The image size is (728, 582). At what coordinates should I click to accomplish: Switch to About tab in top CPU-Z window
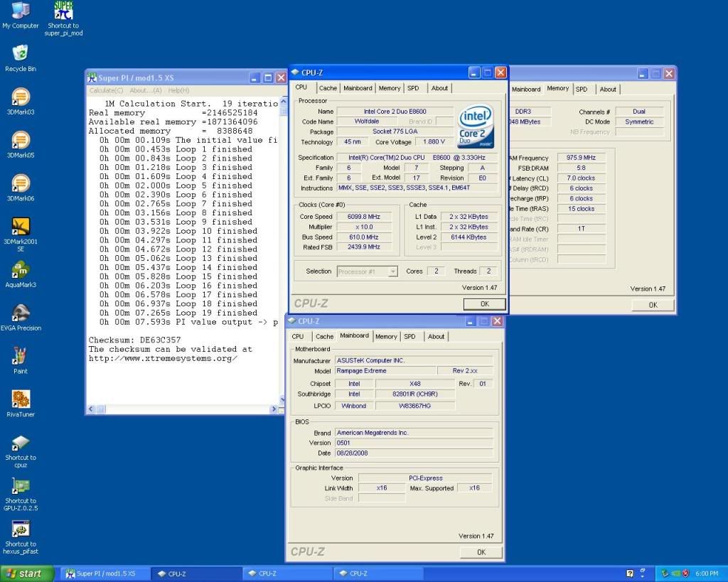439,88
